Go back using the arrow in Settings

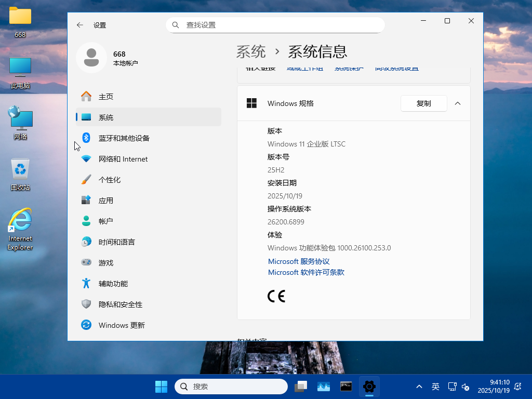[79, 25]
